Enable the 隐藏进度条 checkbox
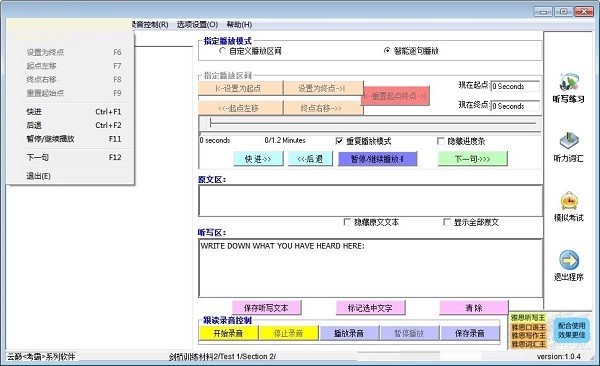Image resolution: width=600 pixels, height=366 pixels. [440, 141]
